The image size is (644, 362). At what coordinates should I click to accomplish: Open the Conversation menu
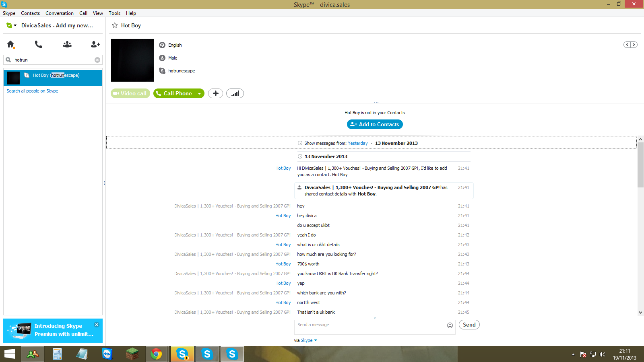[60, 13]
